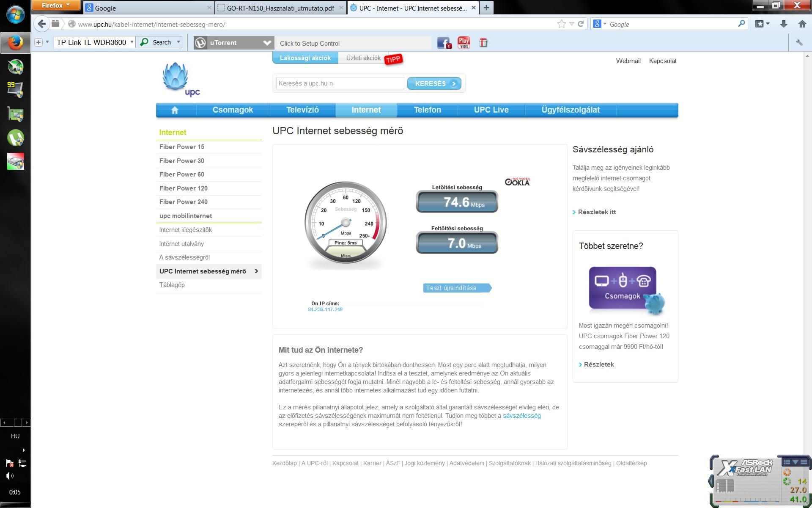The height and width of the screenshot is (508, 812).
Task: Click the red gift box toolbar icon
Action: coord(483,43)
